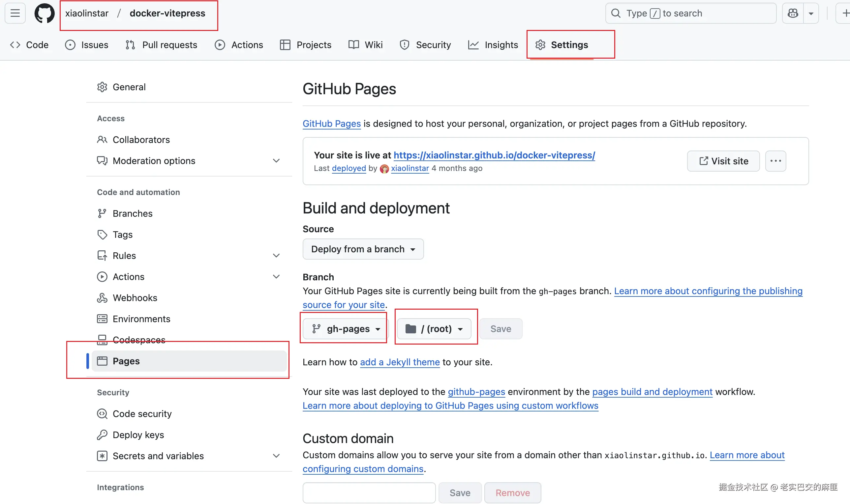Expand Secrets and variables section
The height and width of the screenshot is (504, 850).
click(x=276, y=456)
